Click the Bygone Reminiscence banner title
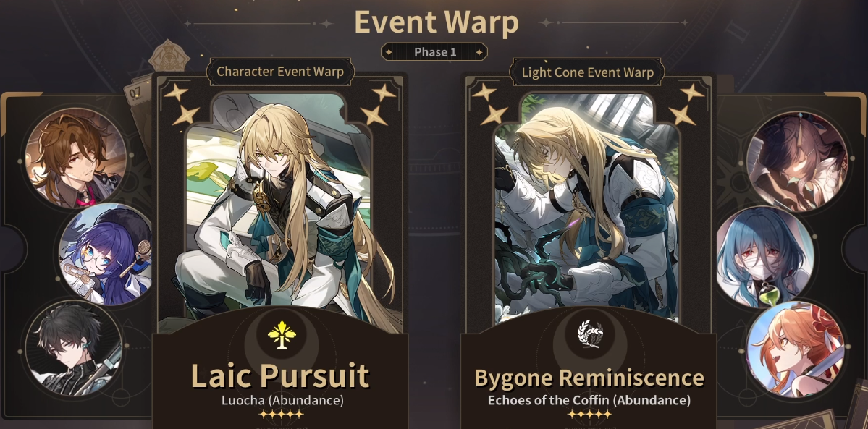 coord(589,378)
